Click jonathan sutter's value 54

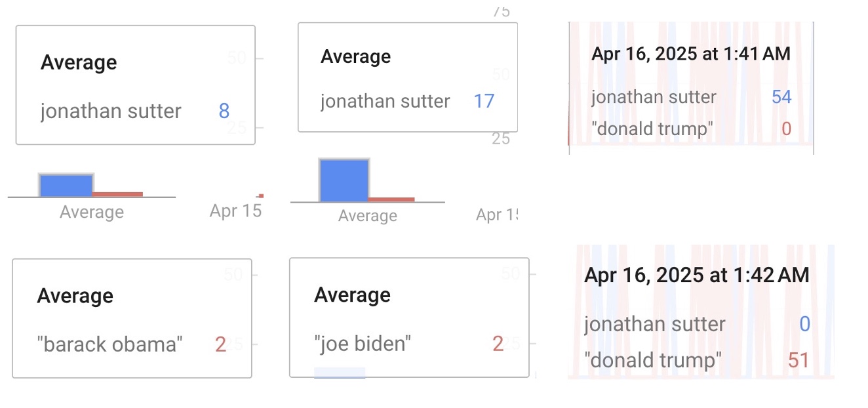click(781, 97)
